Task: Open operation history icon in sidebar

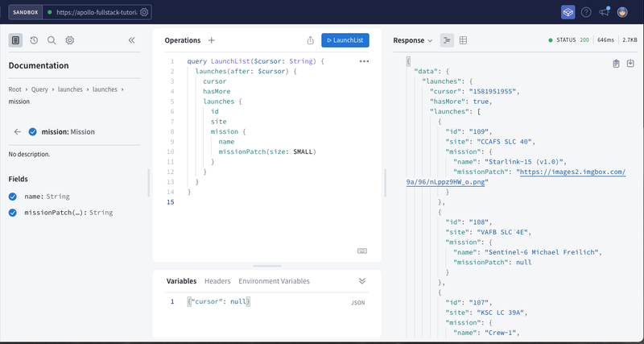Action: pyautogui.click(x=34, y=40)
